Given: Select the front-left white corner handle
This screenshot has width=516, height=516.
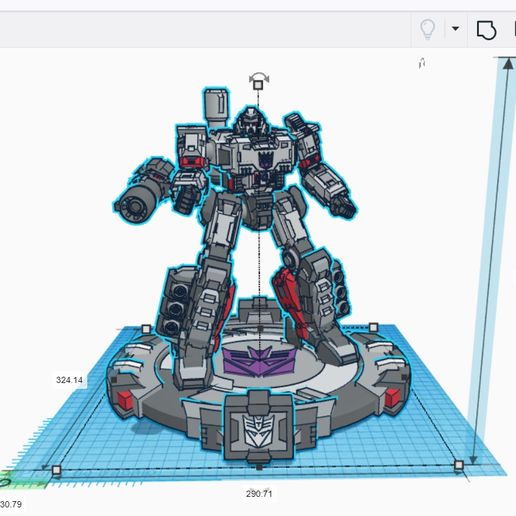Looking at the screenshot, I should pos(56,470).
